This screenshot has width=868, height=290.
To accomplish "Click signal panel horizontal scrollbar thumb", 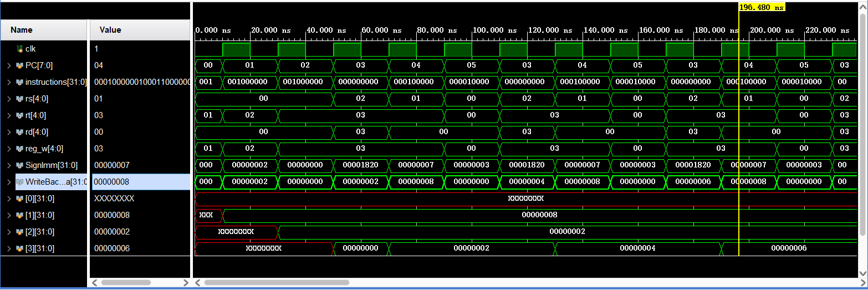I will tap(126, 282).
